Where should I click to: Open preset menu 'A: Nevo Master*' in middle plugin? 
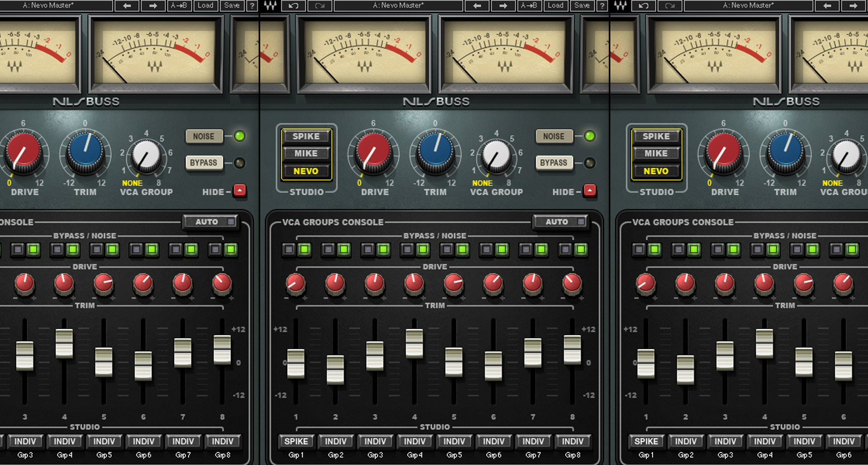click(x=398, y=6)
